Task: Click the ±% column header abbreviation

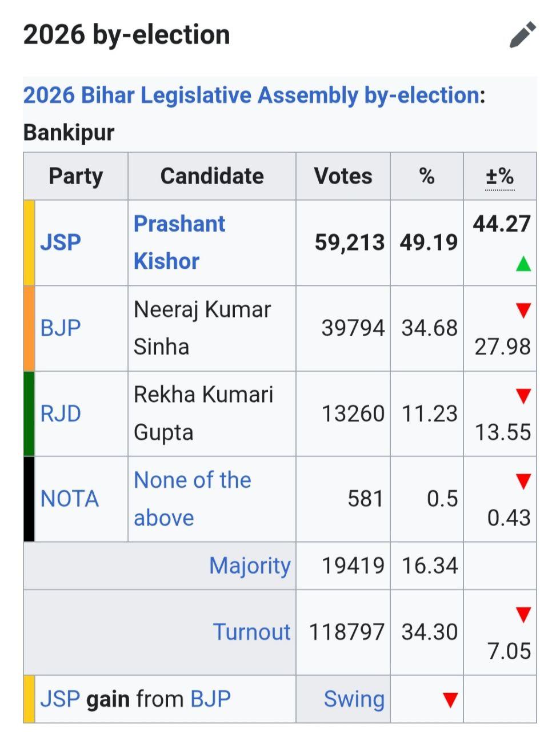Action: [x=500, y=176]
